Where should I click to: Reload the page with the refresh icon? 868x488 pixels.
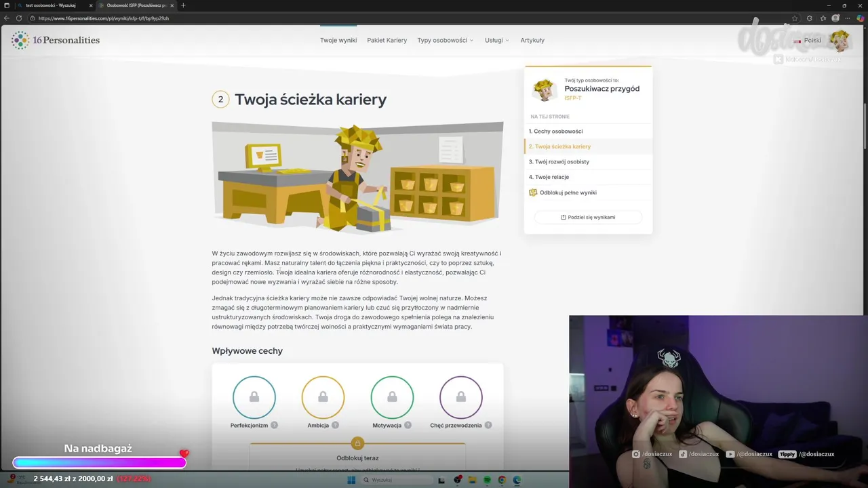(x=18, y=18)
